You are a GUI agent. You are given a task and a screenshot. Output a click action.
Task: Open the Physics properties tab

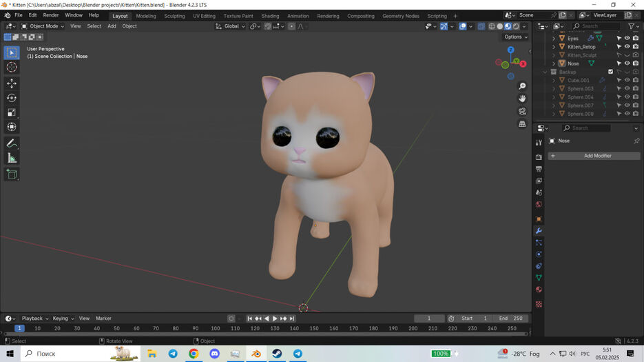coord(539,254)
